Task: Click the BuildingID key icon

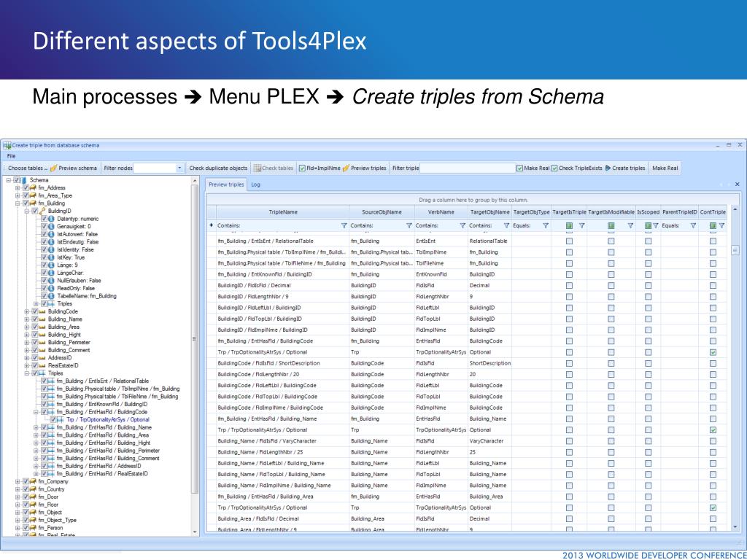Action: [x=42, y=211]
